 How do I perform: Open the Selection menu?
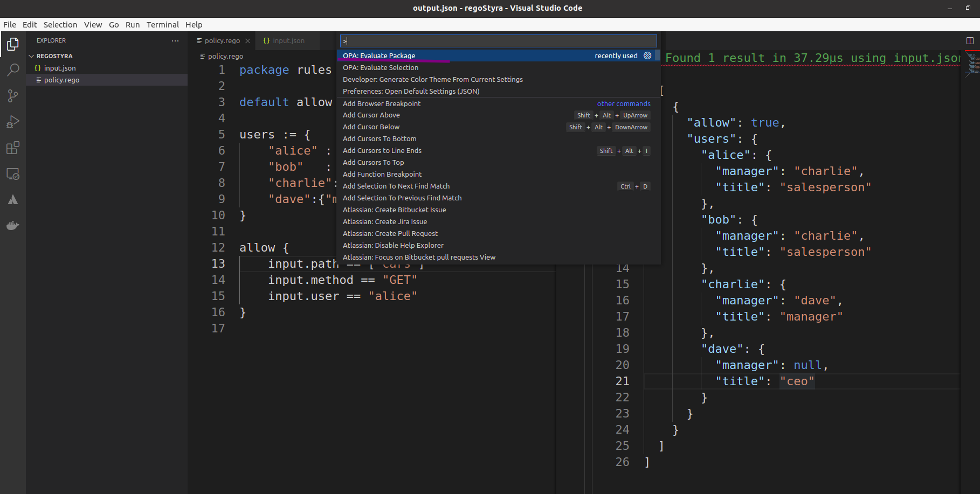(x=60, y=25)
